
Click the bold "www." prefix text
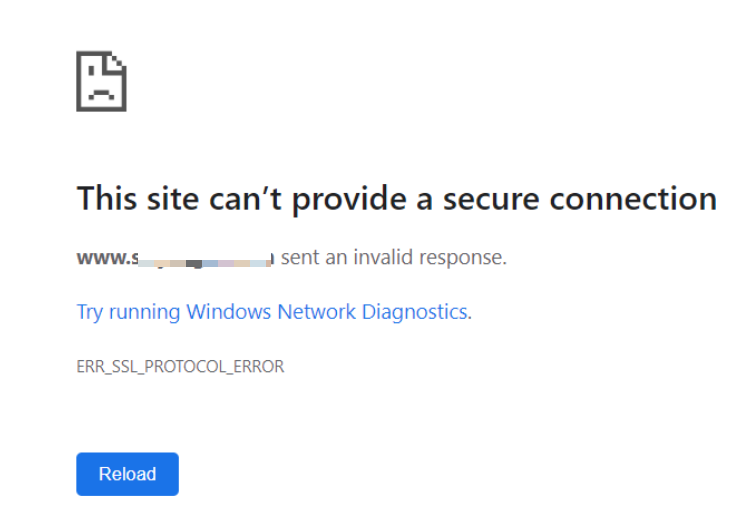tap(104, 258)
